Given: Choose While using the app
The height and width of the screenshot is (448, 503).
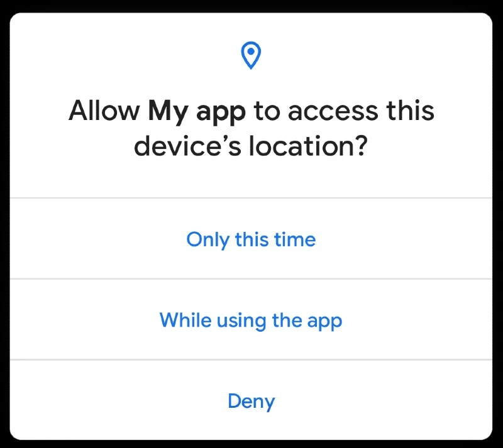Looking at the screenshot, I should coord(251,320).
